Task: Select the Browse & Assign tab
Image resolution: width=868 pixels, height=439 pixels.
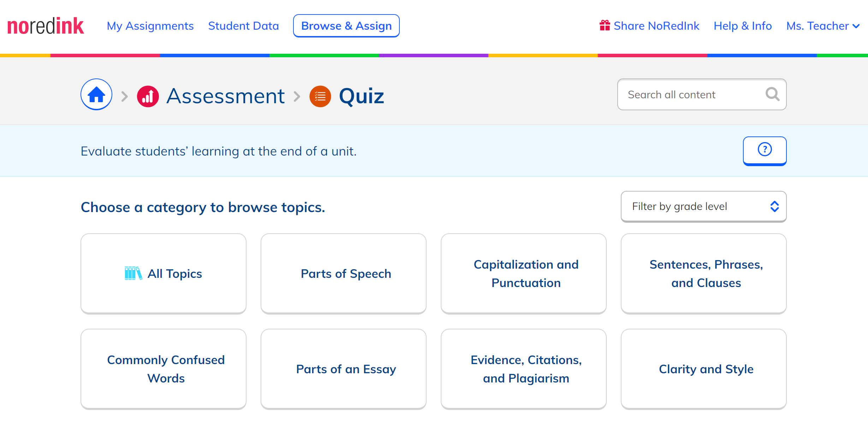Action: 346,26
